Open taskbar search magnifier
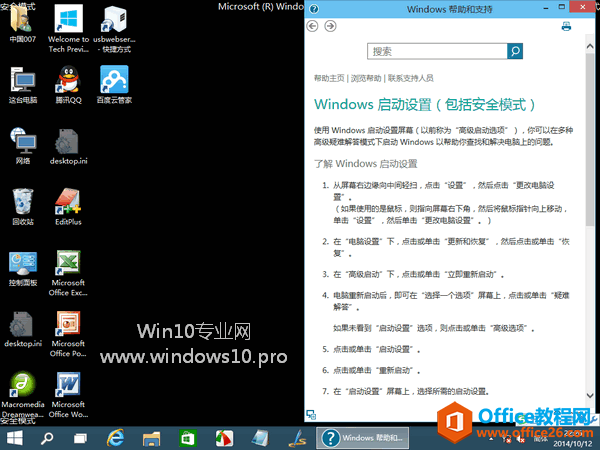The width and height of the screenshot is (600, 450). point(47,438)
